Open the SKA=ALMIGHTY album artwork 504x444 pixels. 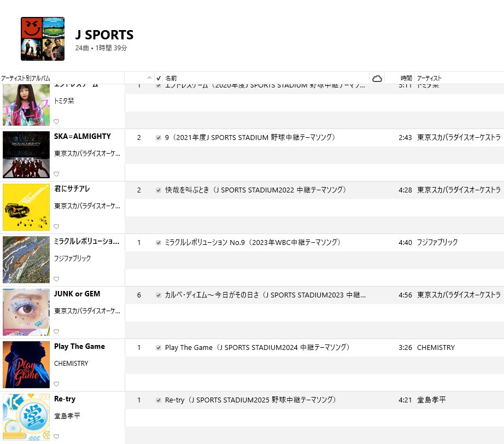(26, 155)
